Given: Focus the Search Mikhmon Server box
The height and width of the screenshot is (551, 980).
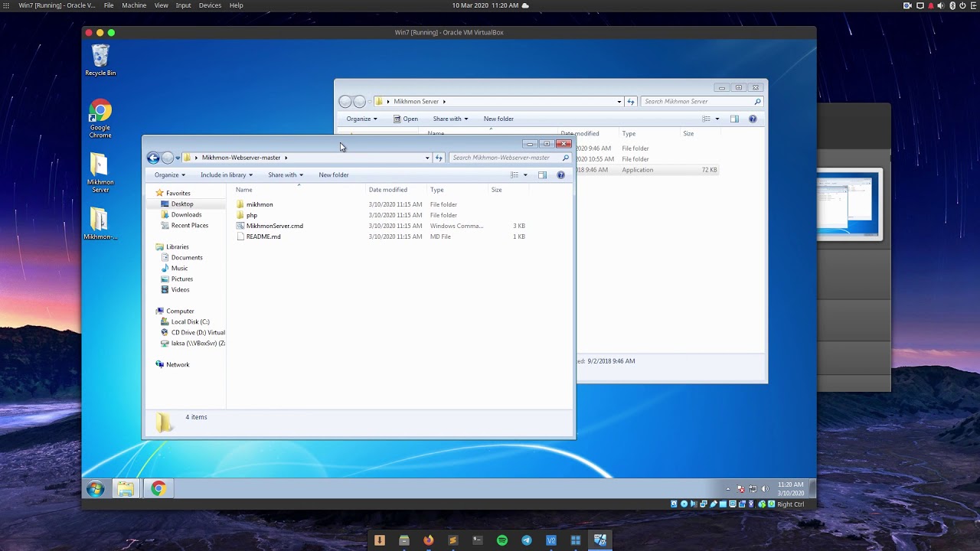Looking at the screenshot, I should click(697, 102).
